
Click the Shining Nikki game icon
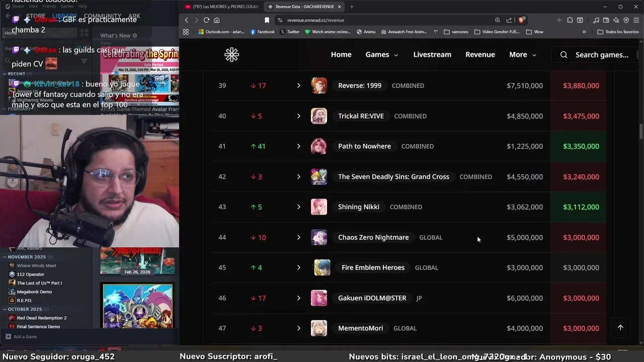[x=319, y=207]
